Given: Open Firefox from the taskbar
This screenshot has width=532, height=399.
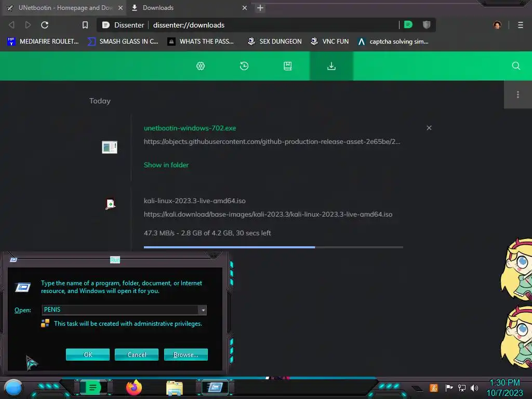Looking at the screenshot, I should [x=134, y=388].
